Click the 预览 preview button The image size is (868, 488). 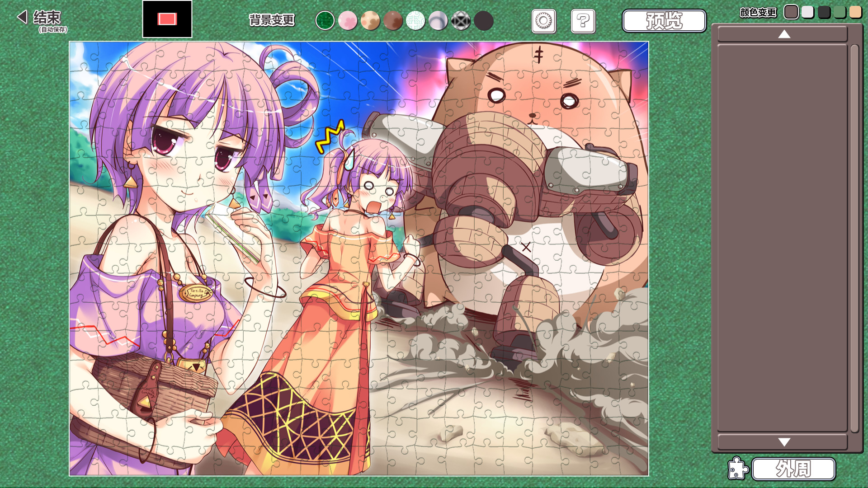coord(664,21)
